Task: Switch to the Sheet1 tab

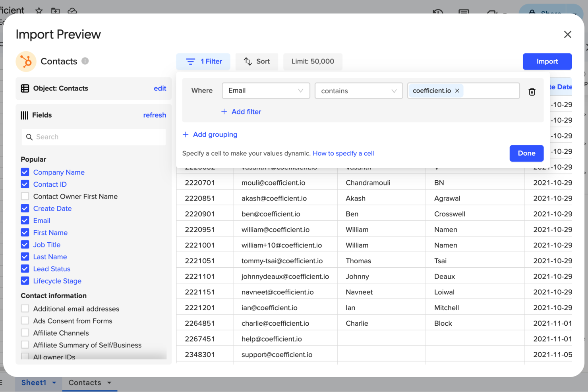Action: (34, 382)
